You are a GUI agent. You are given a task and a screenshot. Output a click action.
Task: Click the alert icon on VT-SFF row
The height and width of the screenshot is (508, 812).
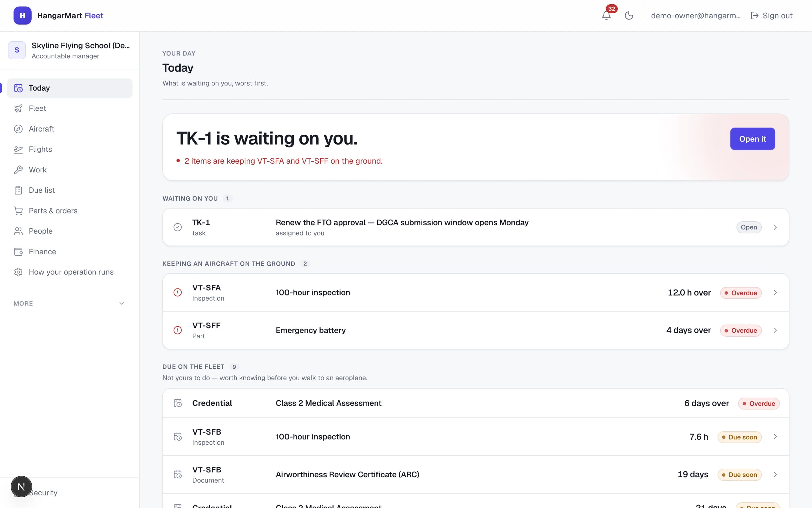tap(178, 330)
